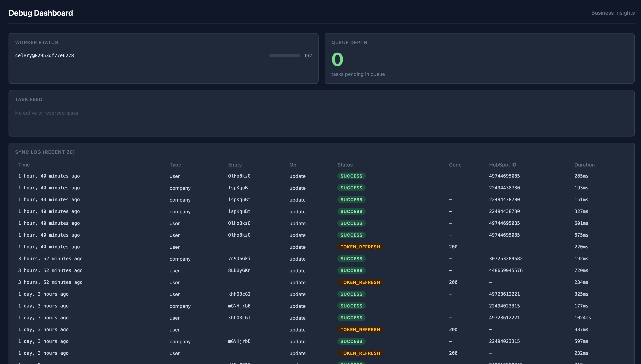This screenshot has height=364, width=641.
Task: Open HubSpot ID 49744695085
Action: pyautogui.click(x=504, y=176)
